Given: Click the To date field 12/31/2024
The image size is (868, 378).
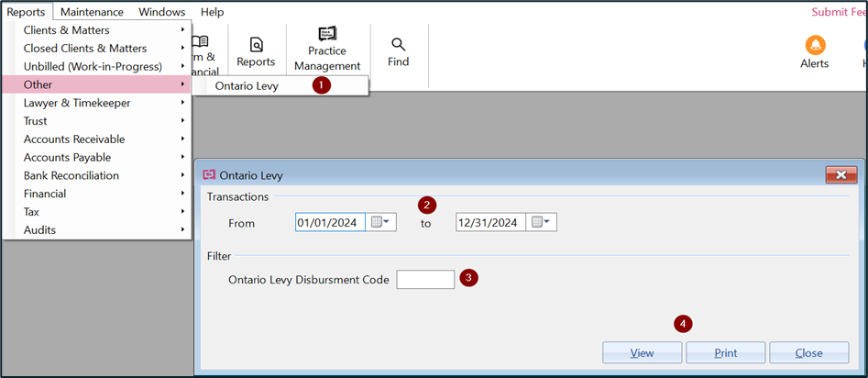Looking at the screenshot, I should (x=490, y=222).
